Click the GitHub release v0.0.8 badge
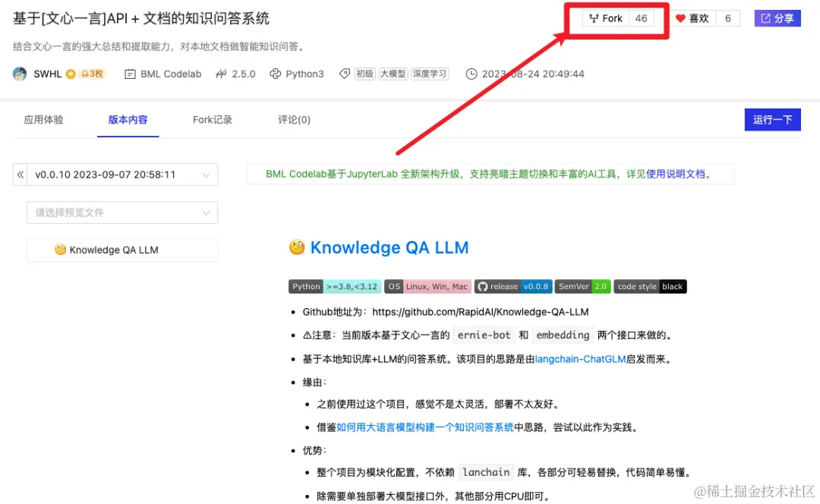This screenshot has width=820, height=504. click(x=513, y=286)
